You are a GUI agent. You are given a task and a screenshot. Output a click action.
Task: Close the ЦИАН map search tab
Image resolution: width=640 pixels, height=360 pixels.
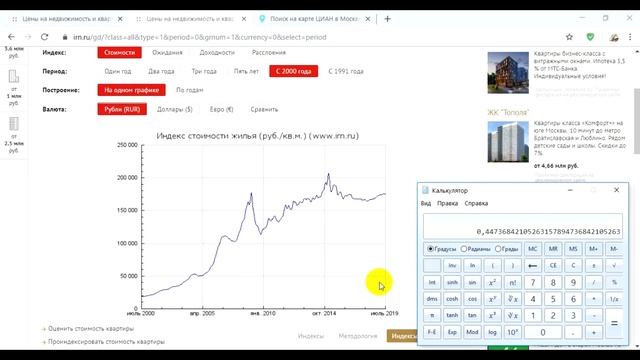(368, 19)
